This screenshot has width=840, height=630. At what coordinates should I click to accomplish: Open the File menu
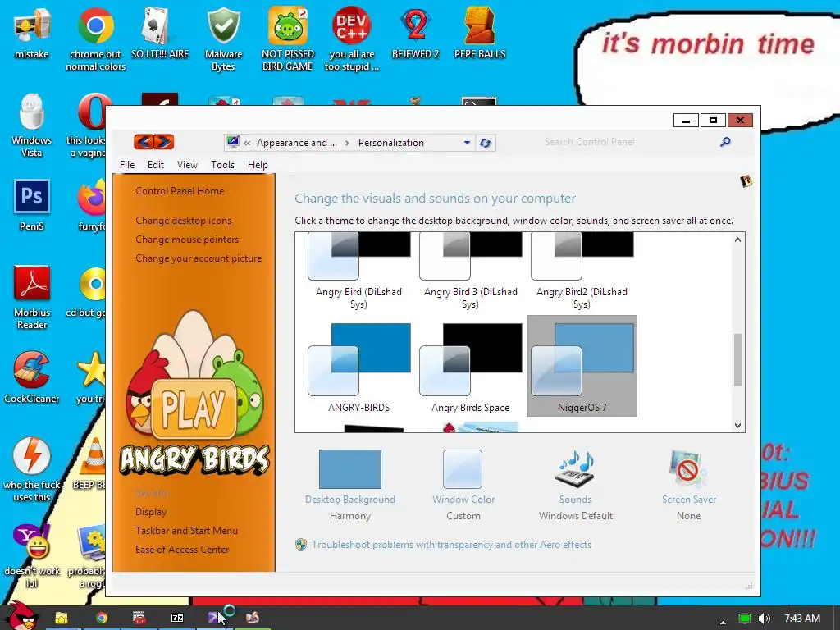coord(127,165)
